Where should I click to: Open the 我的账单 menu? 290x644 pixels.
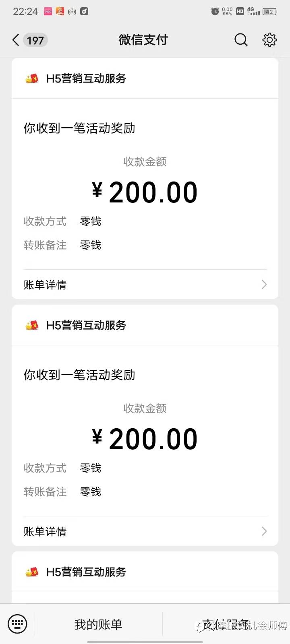98,624
